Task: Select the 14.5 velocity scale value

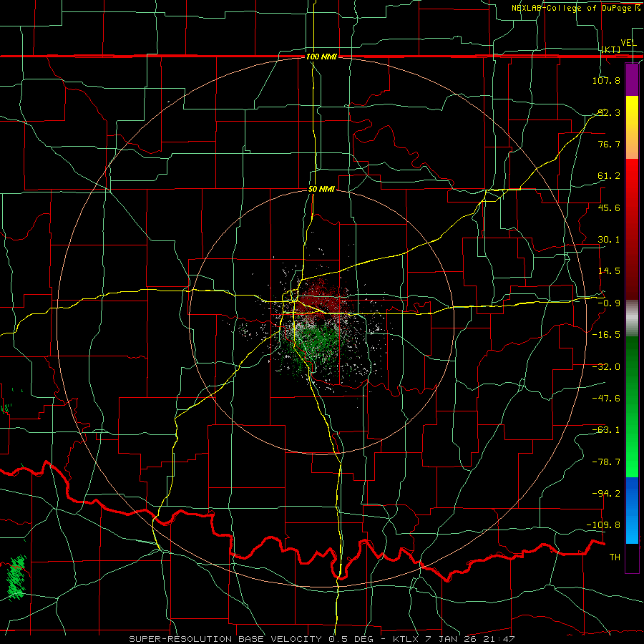Action: (609, 271)
